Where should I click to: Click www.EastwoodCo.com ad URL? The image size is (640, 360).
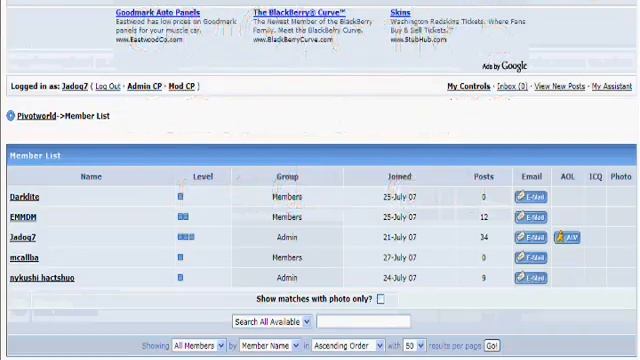coord(149,40)
